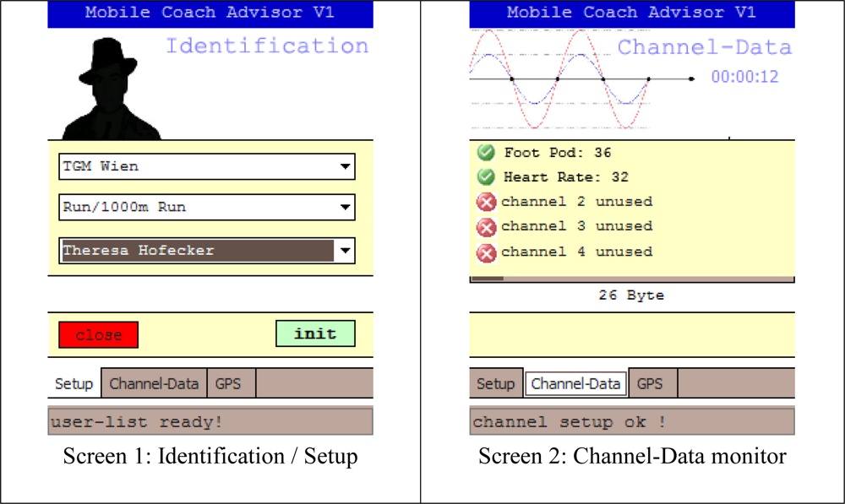Click the 00:00:12 elapsed timer
Image resolution: width=845 pixels, height=504 pixels.
(744, 77)
